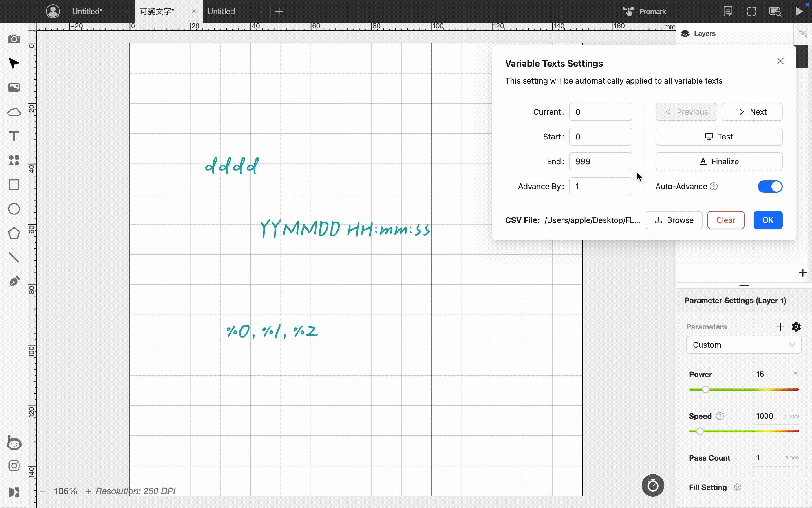Select the cursor selection tool
Screen dimensions: 812x508
point(14,63)
